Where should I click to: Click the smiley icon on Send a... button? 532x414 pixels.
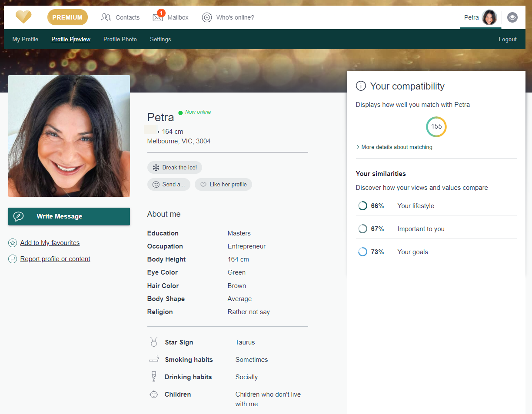156,185
